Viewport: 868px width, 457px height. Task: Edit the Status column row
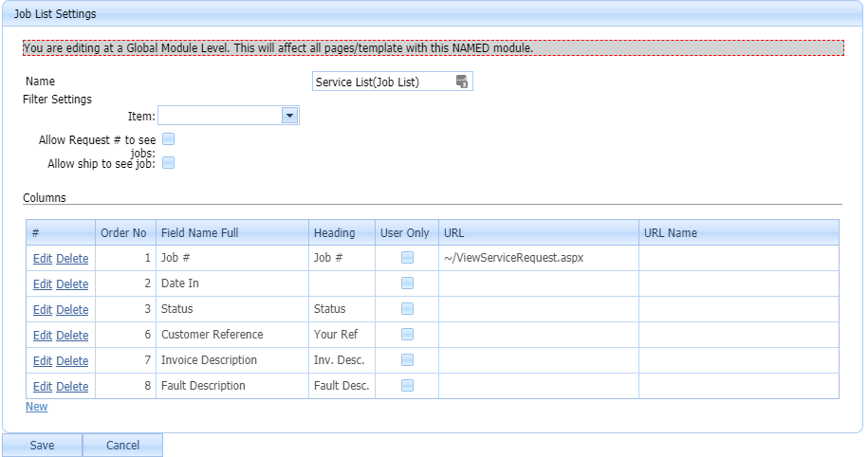tap(43, 309)
